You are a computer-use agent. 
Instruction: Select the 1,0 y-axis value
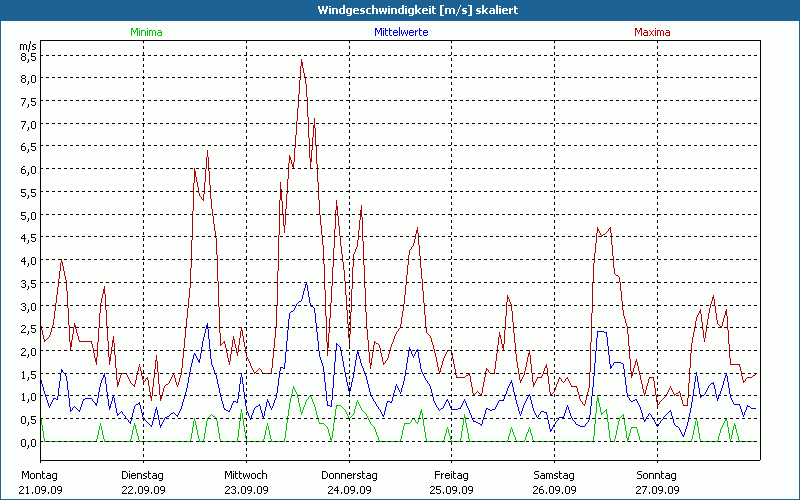[x=28, y=397]
